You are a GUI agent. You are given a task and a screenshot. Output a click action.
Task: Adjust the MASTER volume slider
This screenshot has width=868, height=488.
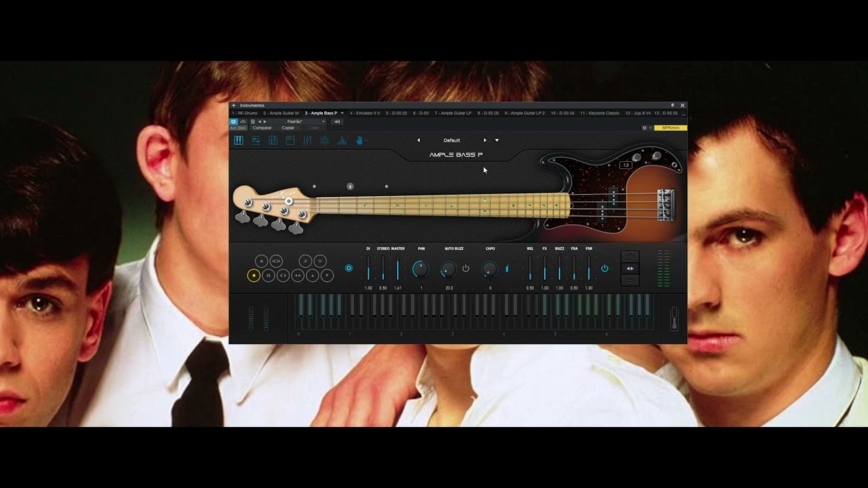(398, 268)
